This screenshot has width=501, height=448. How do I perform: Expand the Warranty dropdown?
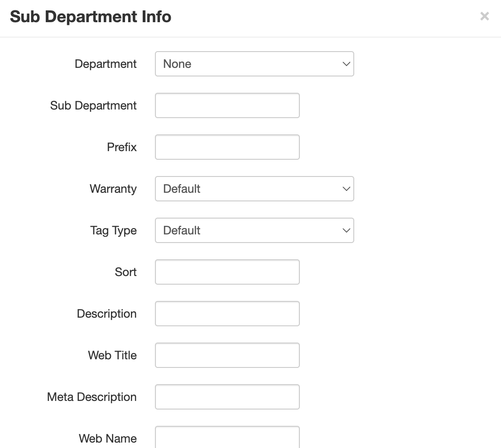point(254,189)
